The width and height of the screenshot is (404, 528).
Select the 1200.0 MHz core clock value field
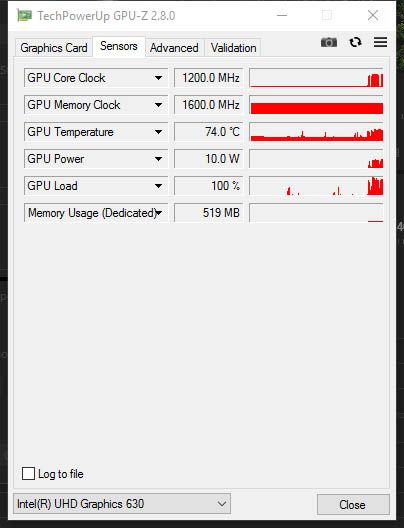(208, 78)
